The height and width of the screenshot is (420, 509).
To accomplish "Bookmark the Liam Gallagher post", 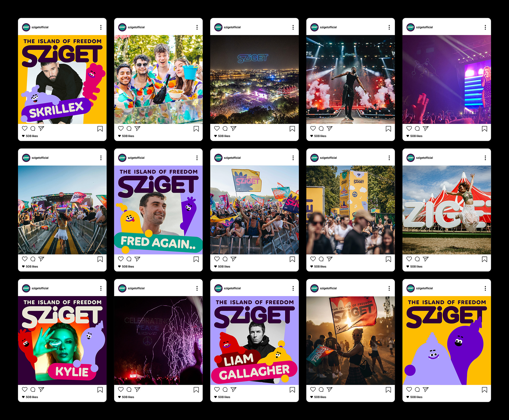I will tap(292, 390).
